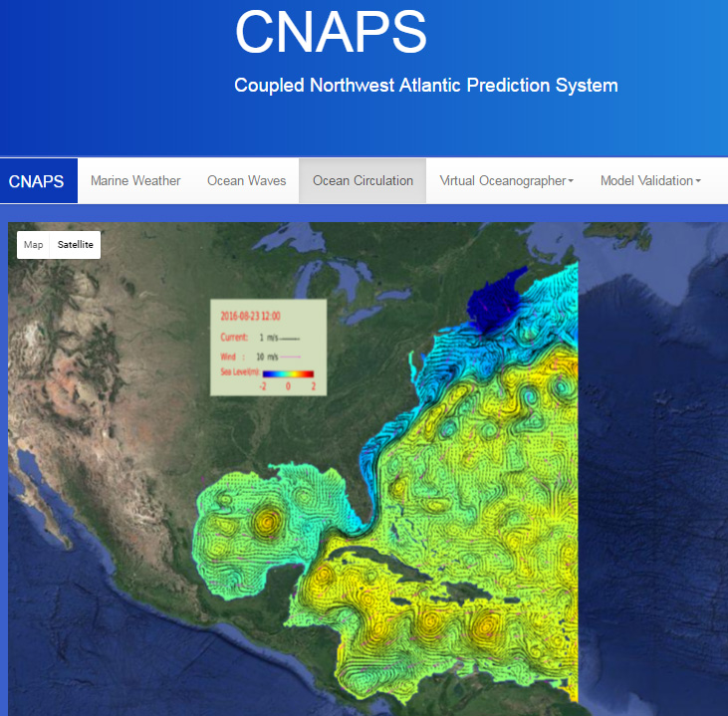Expand the Virtual Oceanographer dropdown
728x716 pixels.
506,180
